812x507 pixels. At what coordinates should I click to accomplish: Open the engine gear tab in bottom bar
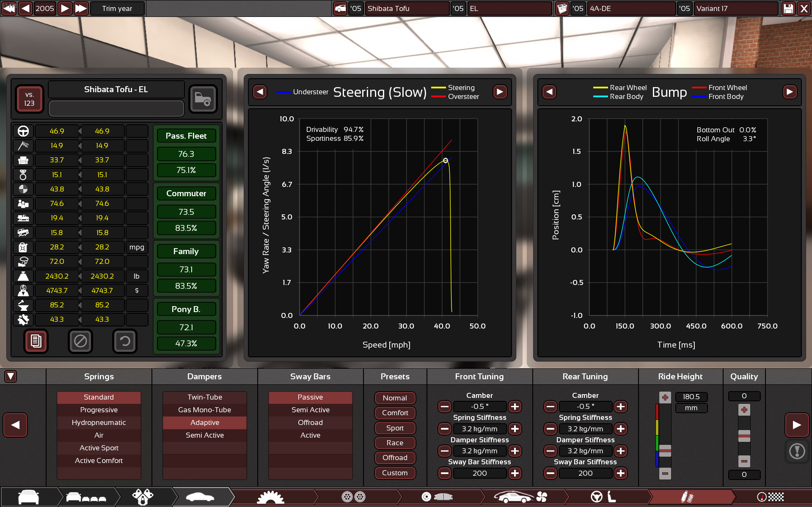271,497
